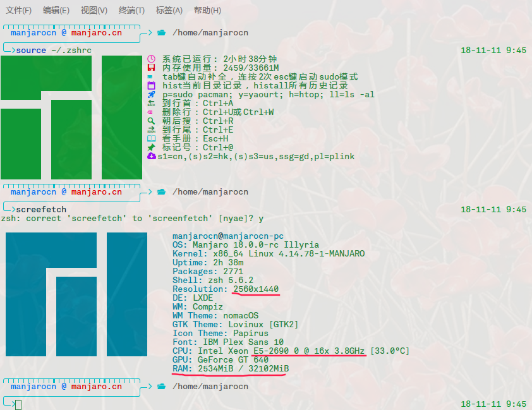Image resolution: width=532 pixels, height=410 pixels.
Task: Click the pushpin icon beside 标记号
Action: [x=151, y=148]
